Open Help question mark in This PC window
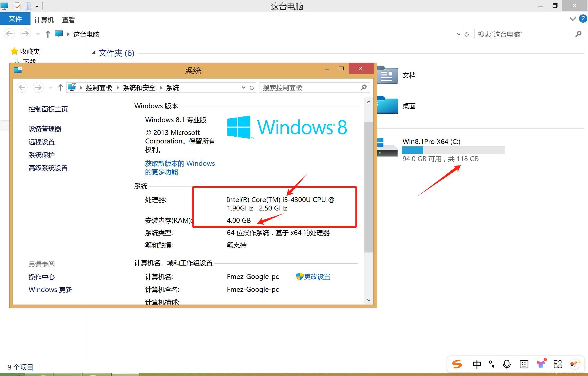The width and height of the screenshot is (588, 376). (583, 19)
